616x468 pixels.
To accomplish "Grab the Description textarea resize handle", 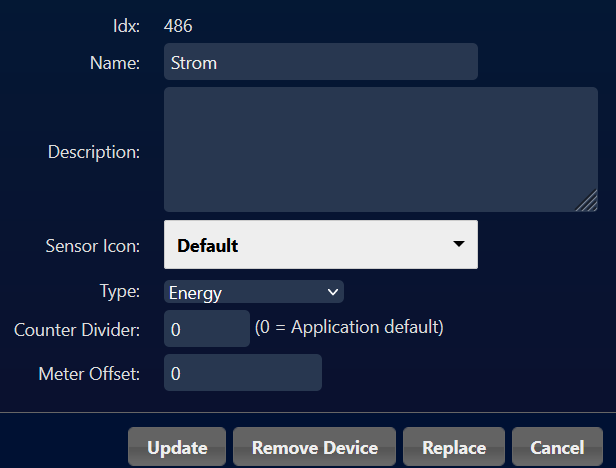I will 587,201.
